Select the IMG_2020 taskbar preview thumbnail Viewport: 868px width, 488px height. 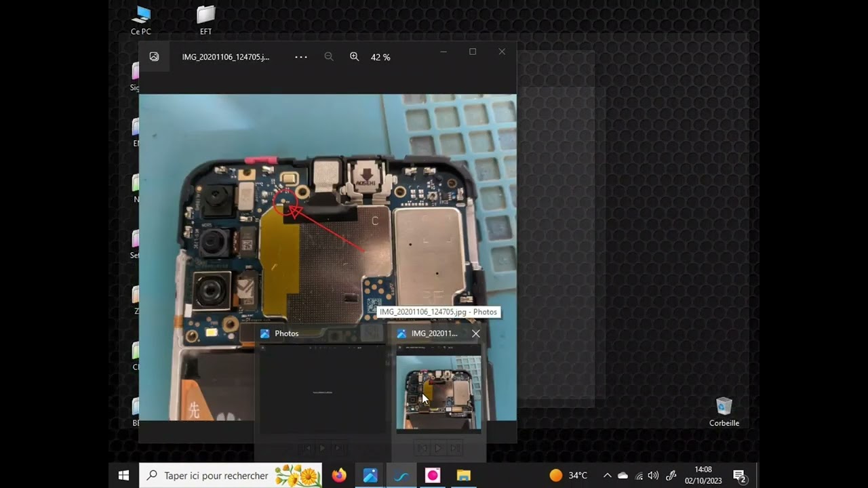point(439,392)
